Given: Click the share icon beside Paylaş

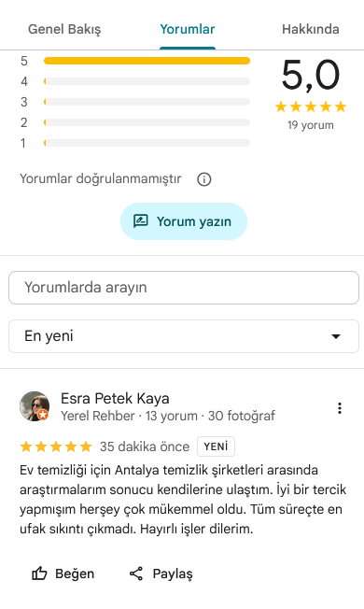Looking at the screenshot, I should point(136,574).
